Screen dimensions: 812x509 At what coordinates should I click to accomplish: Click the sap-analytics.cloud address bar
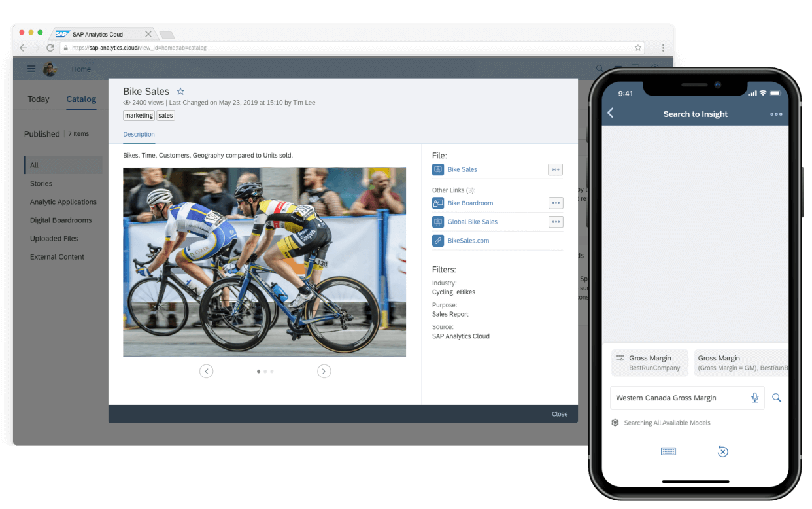352,48
